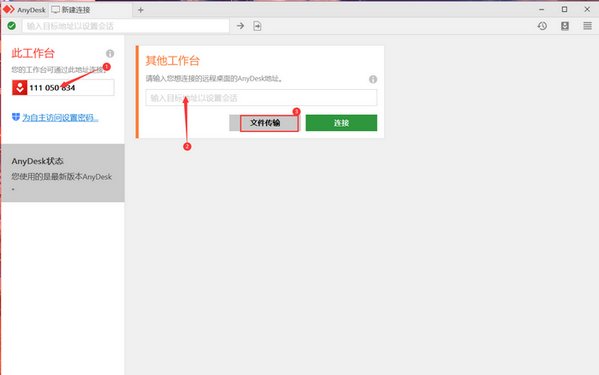Click info icon beside 此工作台
This screenshot has height=375, width=599.
pyautogui.click(x=110, y=53)
